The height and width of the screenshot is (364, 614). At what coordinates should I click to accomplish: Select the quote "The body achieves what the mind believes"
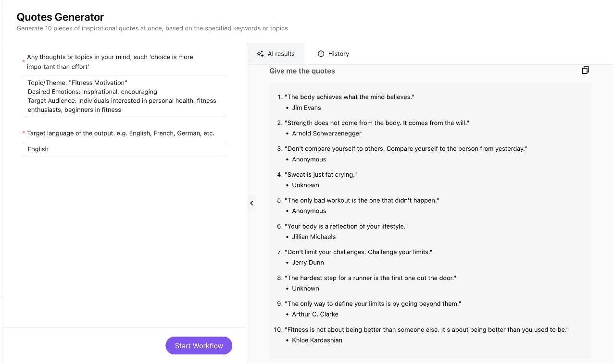[349, 97]
